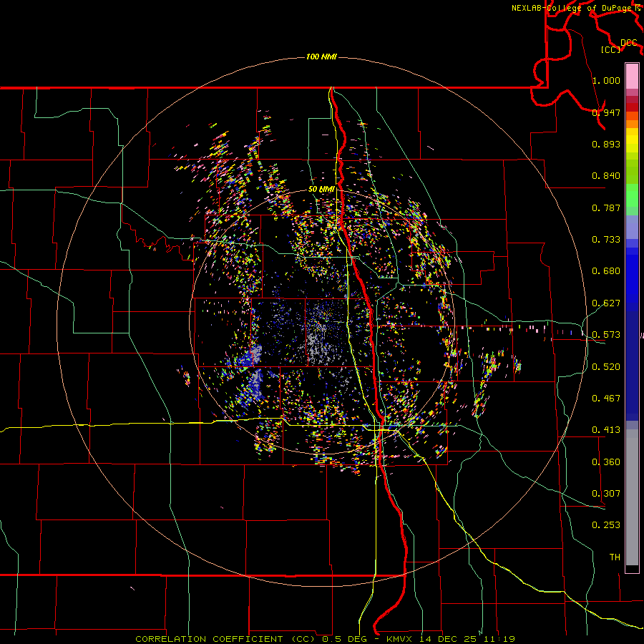
Task: Click the TH threshold label
Action: coord(615,557)
